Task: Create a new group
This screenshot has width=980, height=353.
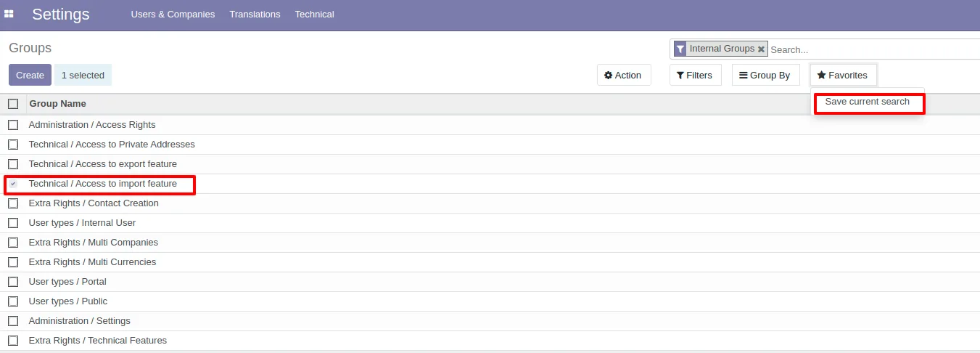Action: coord(30,75)
